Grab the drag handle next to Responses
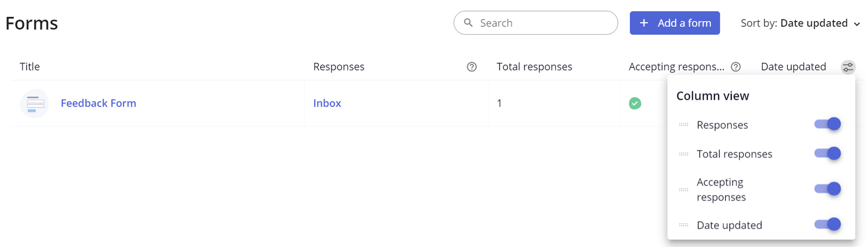 (684, 125)
